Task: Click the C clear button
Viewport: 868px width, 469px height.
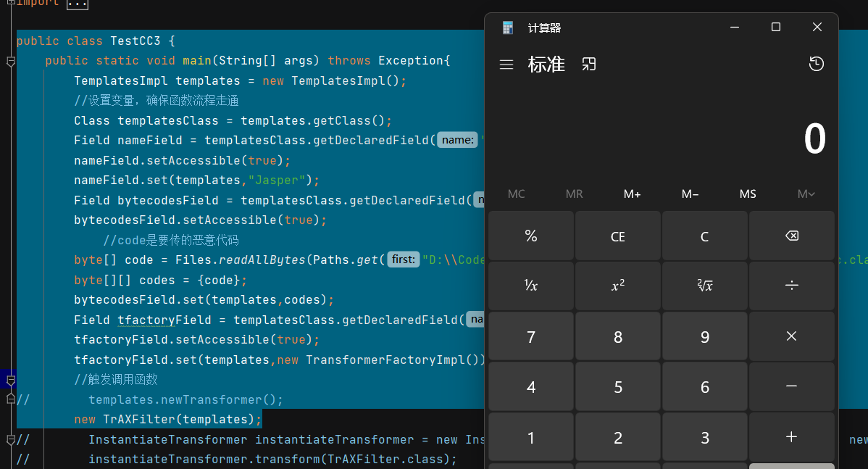Action: (x=705, y=236)
